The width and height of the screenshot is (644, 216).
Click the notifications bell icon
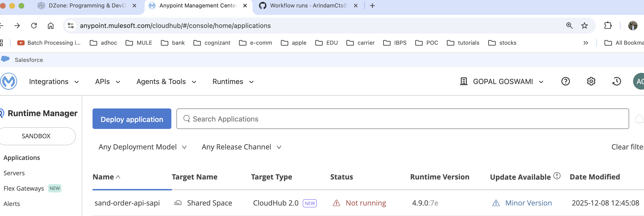pyautogui.click(x=639, y=119)
